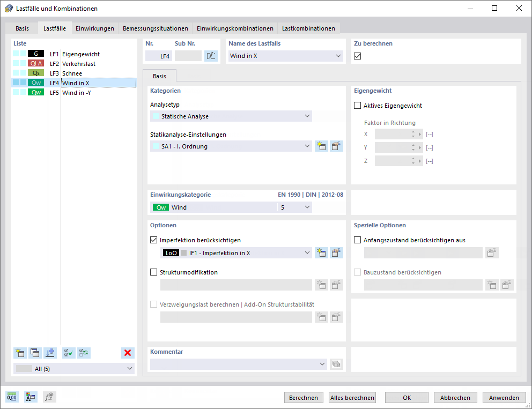Switch to the Lastkombinationen tab

tap(308, 28)
